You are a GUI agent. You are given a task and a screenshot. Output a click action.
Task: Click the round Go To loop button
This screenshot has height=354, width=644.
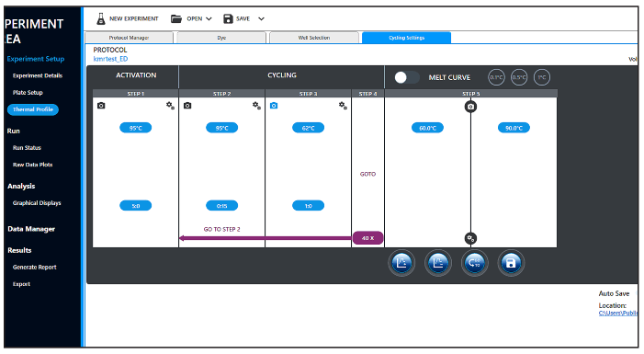coord(474,263)
